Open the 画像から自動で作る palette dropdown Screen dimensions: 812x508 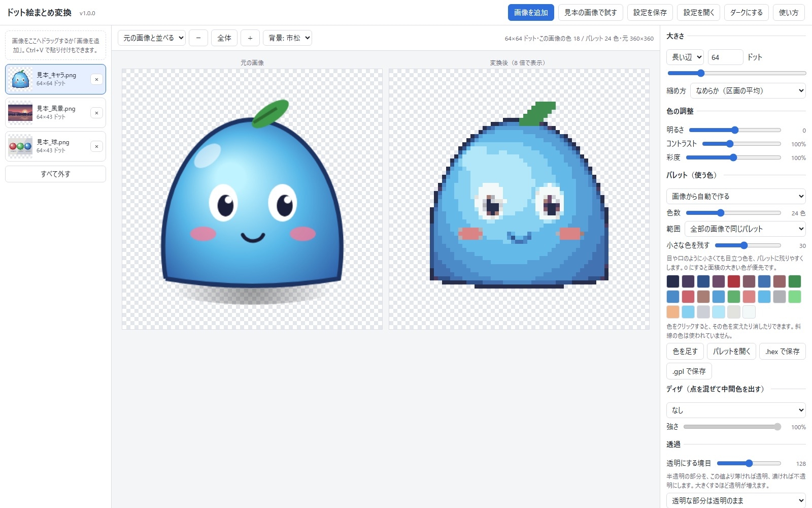pyautogui.click(x=736, y=196)
